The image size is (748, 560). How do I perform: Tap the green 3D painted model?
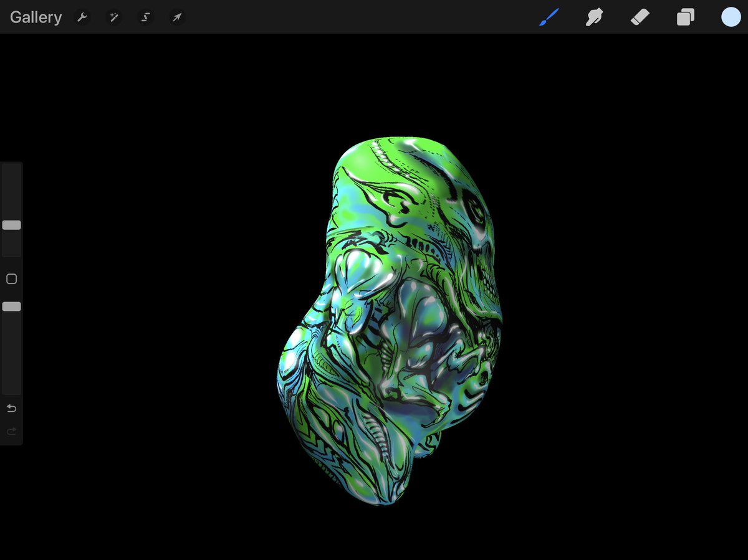(390, 321)
